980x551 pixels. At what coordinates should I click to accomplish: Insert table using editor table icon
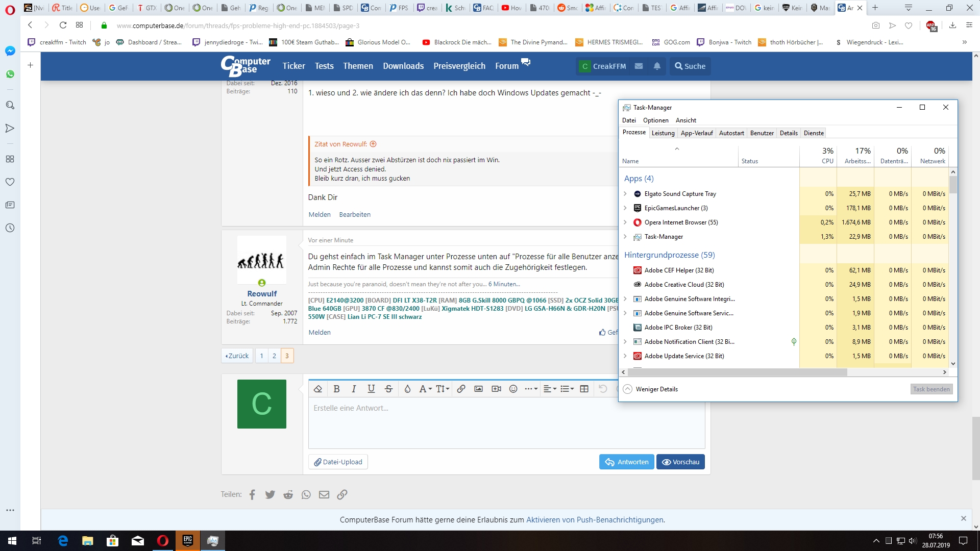coord(584,389)
